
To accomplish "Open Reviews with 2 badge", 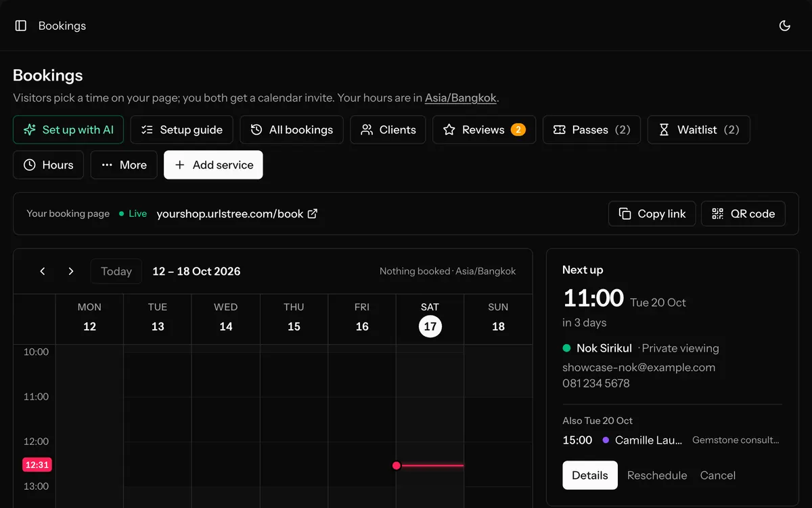I will (x=484, y=129).
